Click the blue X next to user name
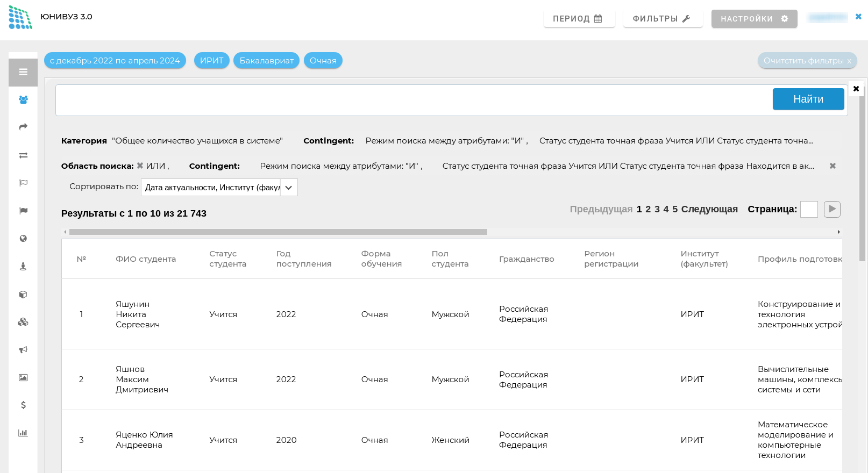 (858, 17)
